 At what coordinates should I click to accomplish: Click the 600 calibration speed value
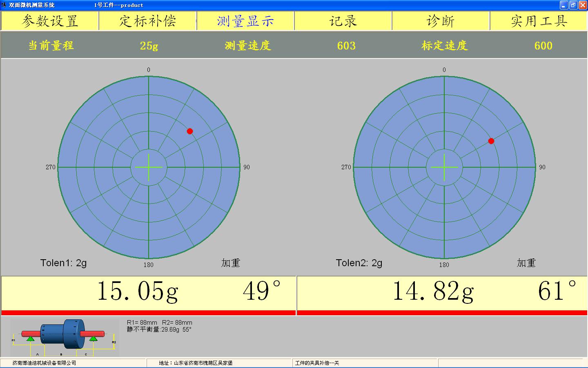coord(543,46)
